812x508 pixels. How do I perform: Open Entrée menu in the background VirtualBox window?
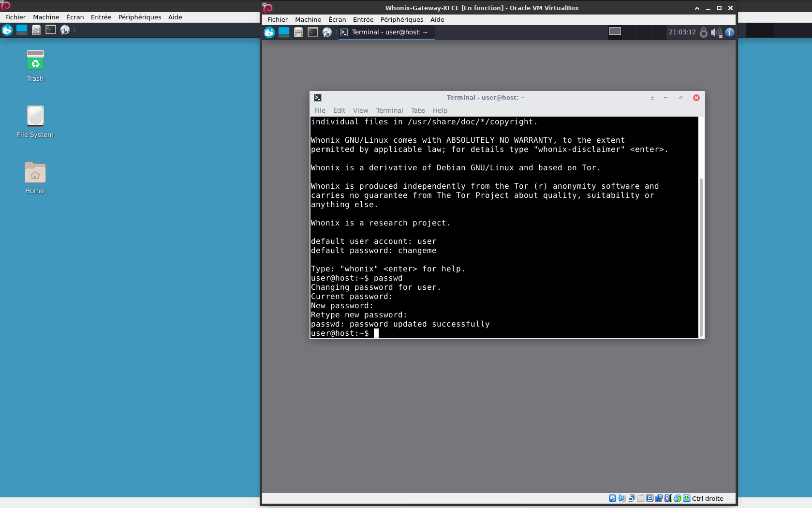(x=101, y=17)
